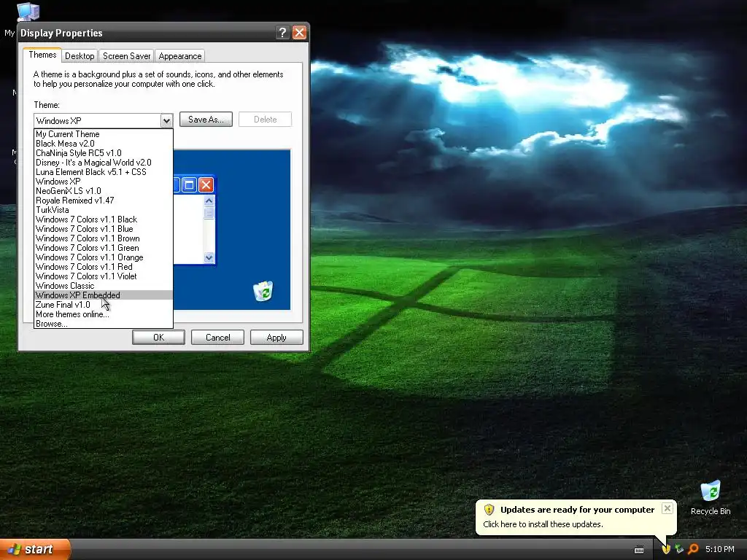Select Windows 7 Colors v1.1 Brown
Viewport: 747px width, 560px height.
[x=104, y=238]
